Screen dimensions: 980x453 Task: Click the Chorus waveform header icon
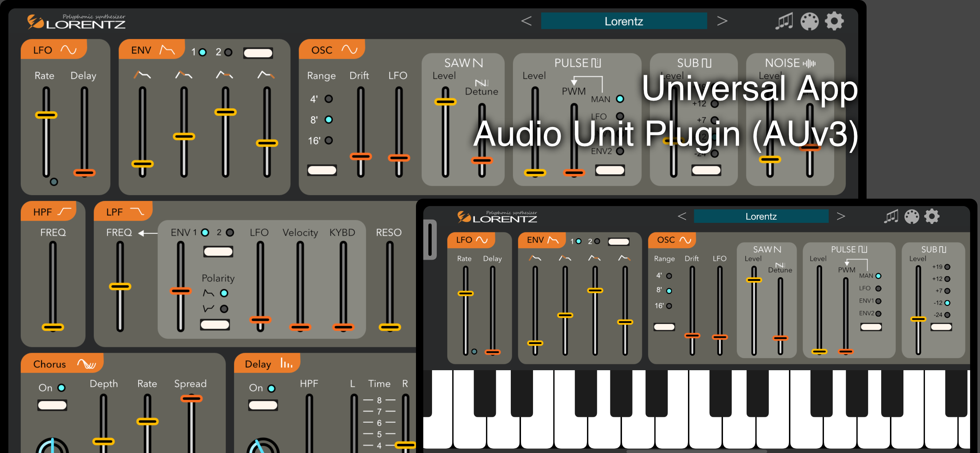click(x=87, y=364)
